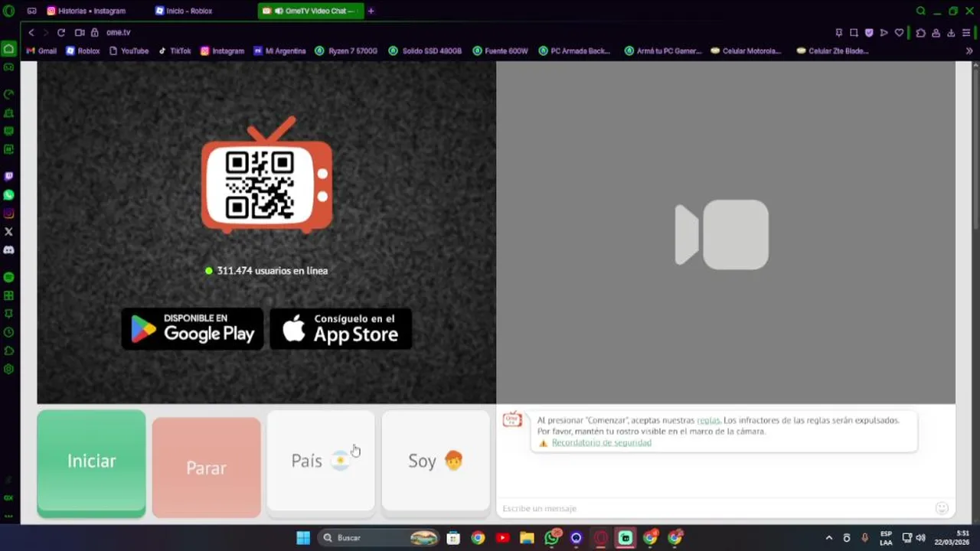Click the browser search icon in title bar
The width and height of the screenshot is (980, 551).
(921, 11)
